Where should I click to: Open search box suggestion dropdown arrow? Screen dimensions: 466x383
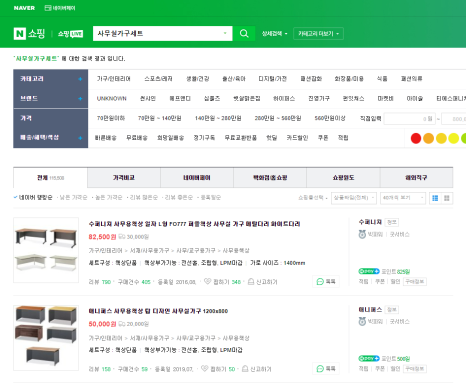(x=225, y=33)
